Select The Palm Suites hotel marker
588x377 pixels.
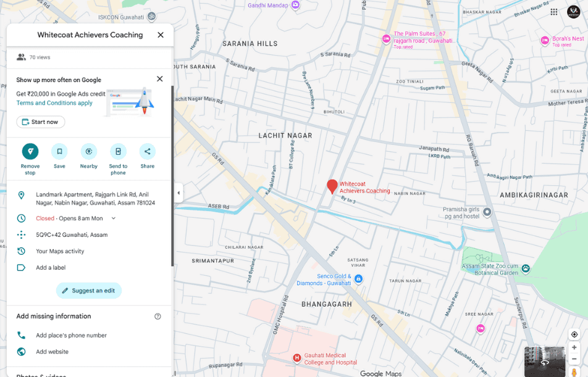(x=386, y=39)
